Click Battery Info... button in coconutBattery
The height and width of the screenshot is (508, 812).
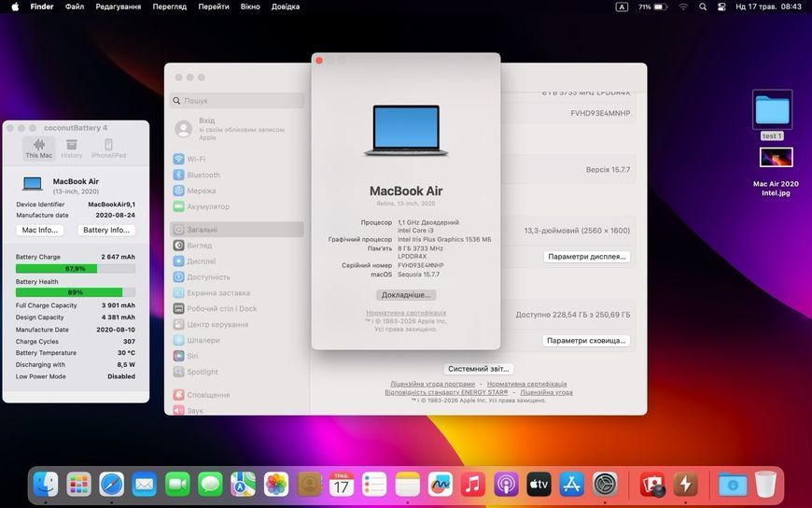tap(106, 230)
